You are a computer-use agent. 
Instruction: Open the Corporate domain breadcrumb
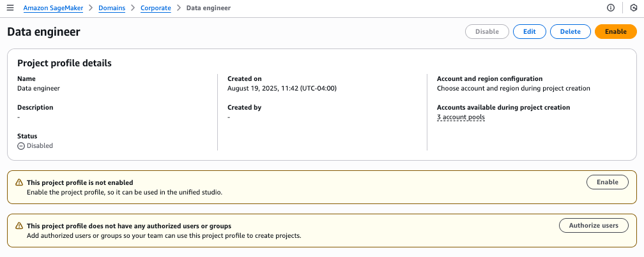[x=156, y=8]
